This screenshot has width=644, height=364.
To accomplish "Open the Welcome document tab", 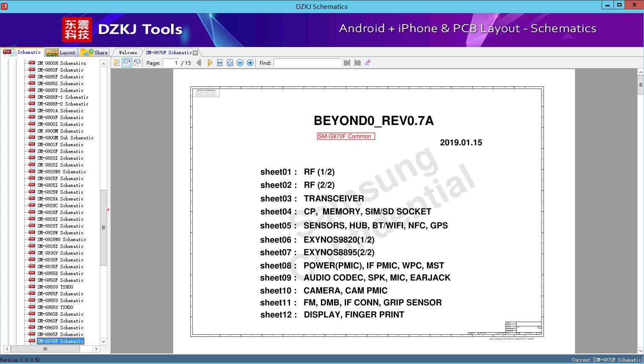I will click(x=128, y=53).
